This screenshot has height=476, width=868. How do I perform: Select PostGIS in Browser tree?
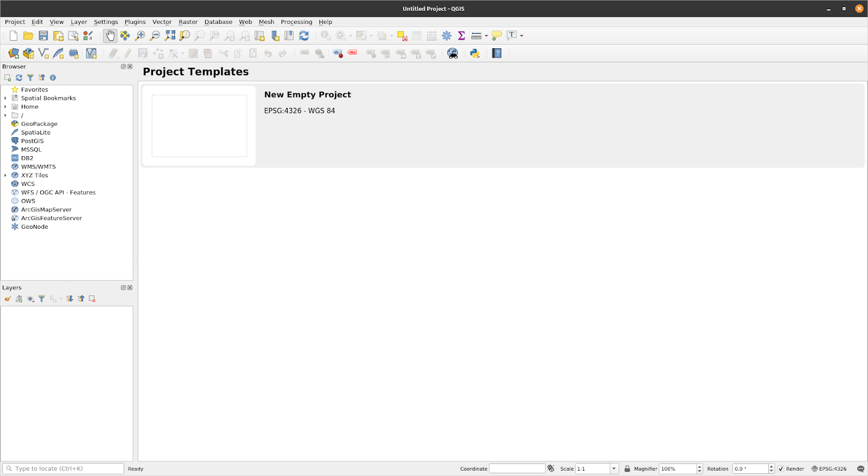(32, 141)
